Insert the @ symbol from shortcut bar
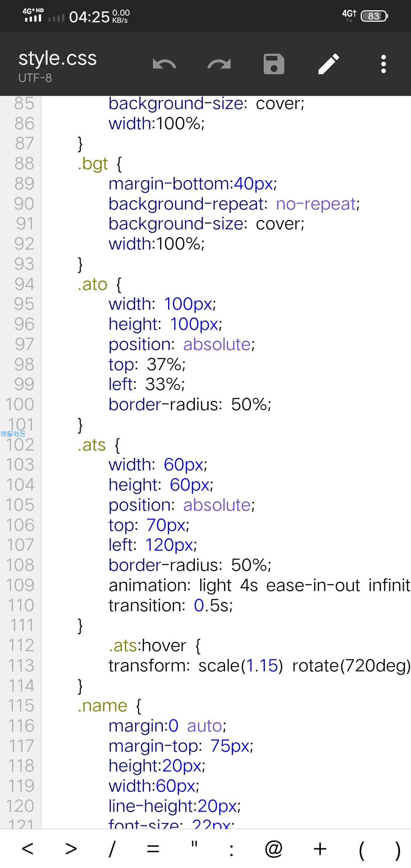The height and width of the screenshot is (868, 411). coord(273,849)
